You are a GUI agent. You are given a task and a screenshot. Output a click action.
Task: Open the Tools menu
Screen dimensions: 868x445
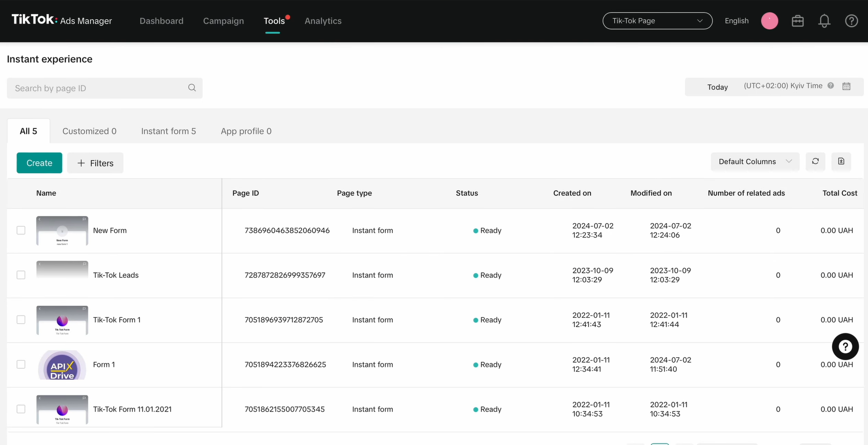pos(274,21)
